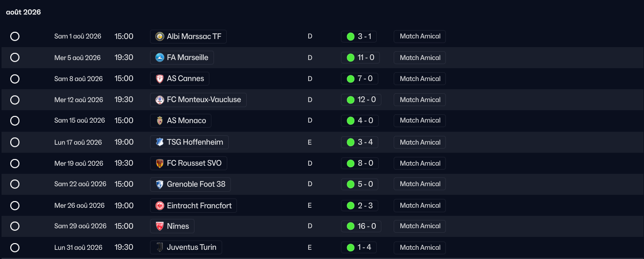Click the Albi Marssac TF club crest
Image resolution: width=644 pixels, height=259 pixels.
160,36
